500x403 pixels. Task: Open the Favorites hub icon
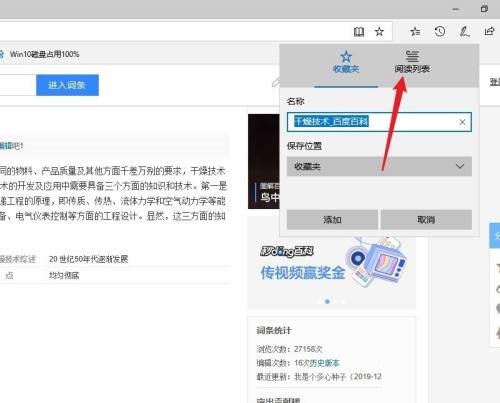click(x=415, y=32)
